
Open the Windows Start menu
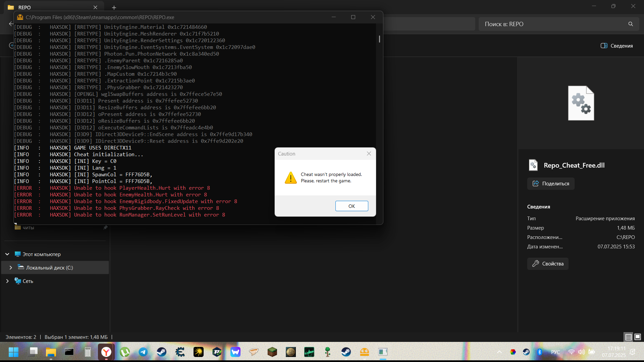click(14, 352)
